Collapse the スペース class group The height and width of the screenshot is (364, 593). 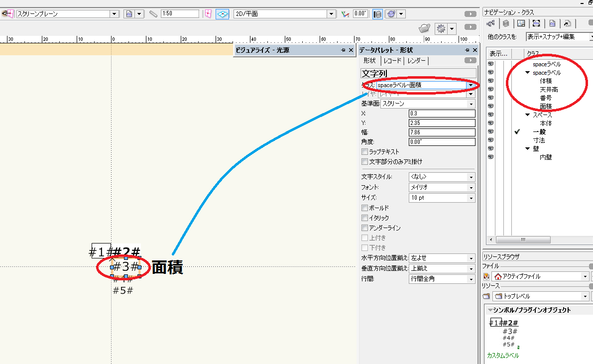pos(528,115)
